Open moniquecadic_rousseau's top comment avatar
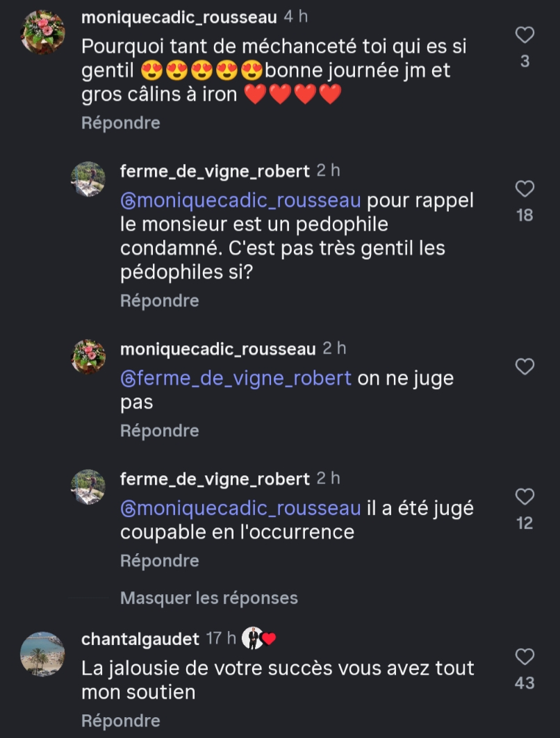This screenshot has height=738, width=560. tap(43, 32)
